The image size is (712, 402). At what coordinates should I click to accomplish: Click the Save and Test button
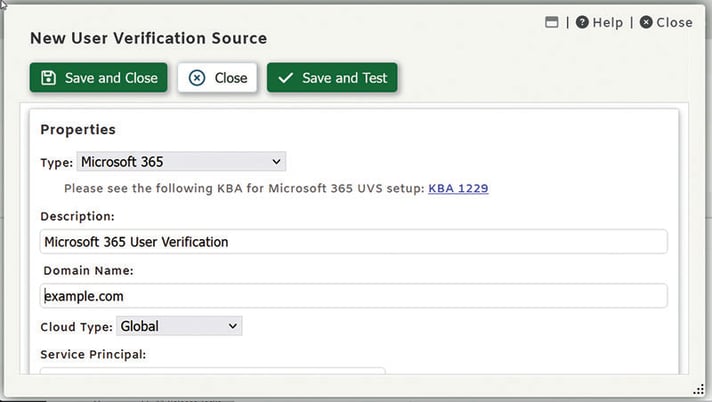(x=332, y=78)
